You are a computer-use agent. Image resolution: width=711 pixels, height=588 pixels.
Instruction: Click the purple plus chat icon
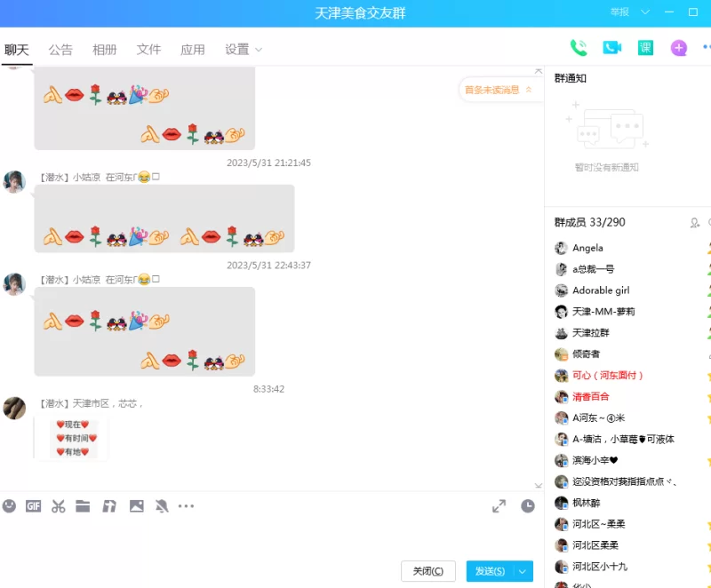click(679, 48)
